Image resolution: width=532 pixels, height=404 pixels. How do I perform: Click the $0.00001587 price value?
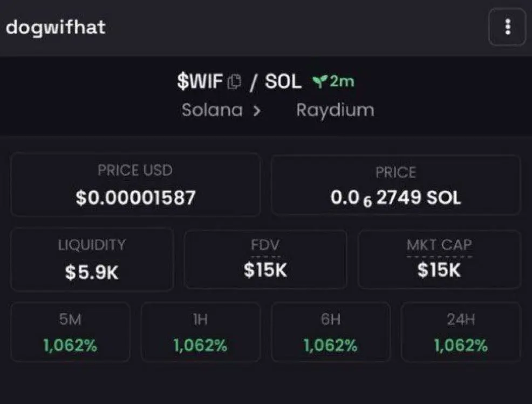click(135, 198)
